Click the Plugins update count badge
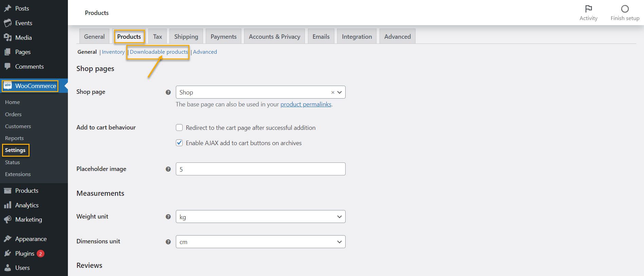This screenshot has height=276, width=644. (x=40, y=254)
